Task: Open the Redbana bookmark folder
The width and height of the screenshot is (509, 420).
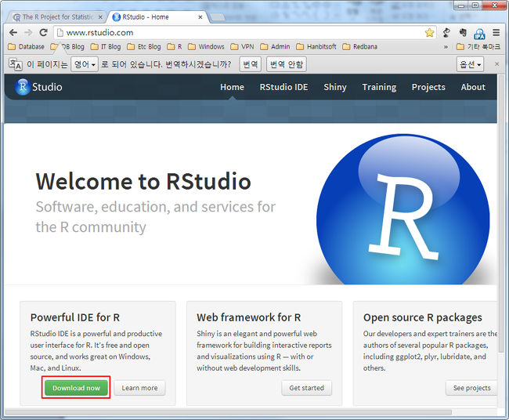Action: (359, 47)
